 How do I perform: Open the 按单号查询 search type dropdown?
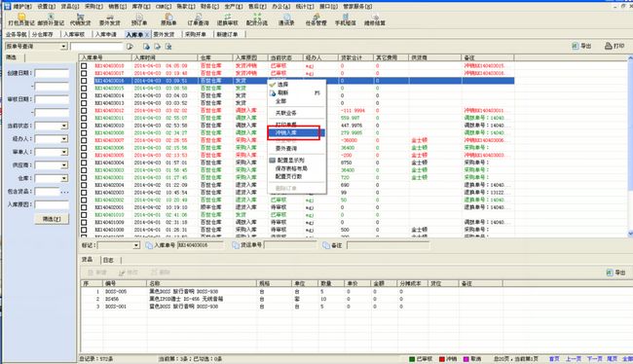tap(63, 47)
